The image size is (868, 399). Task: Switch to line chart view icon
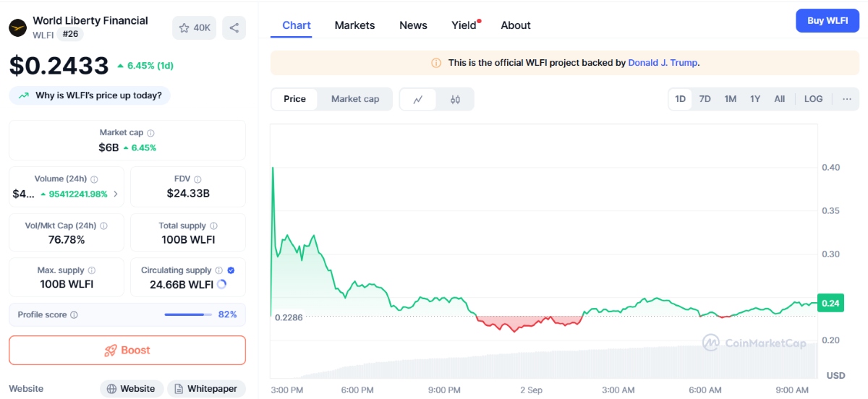[418, 100]
